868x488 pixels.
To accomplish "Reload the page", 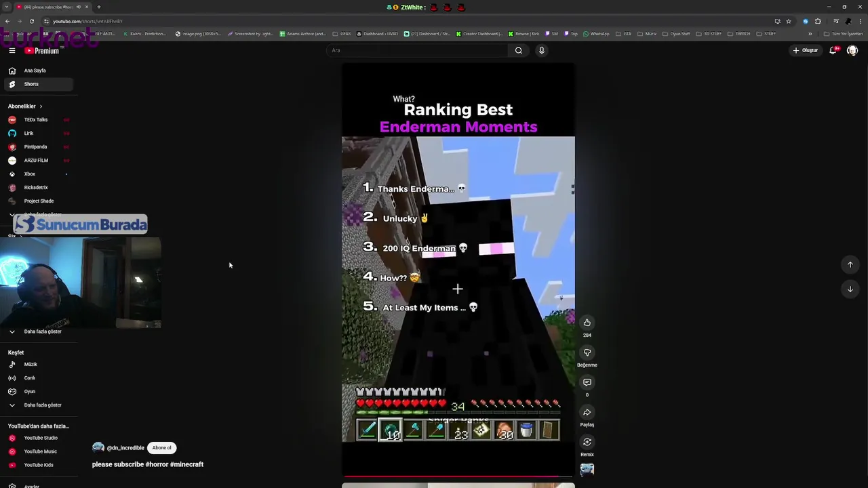I will [32, 21].
